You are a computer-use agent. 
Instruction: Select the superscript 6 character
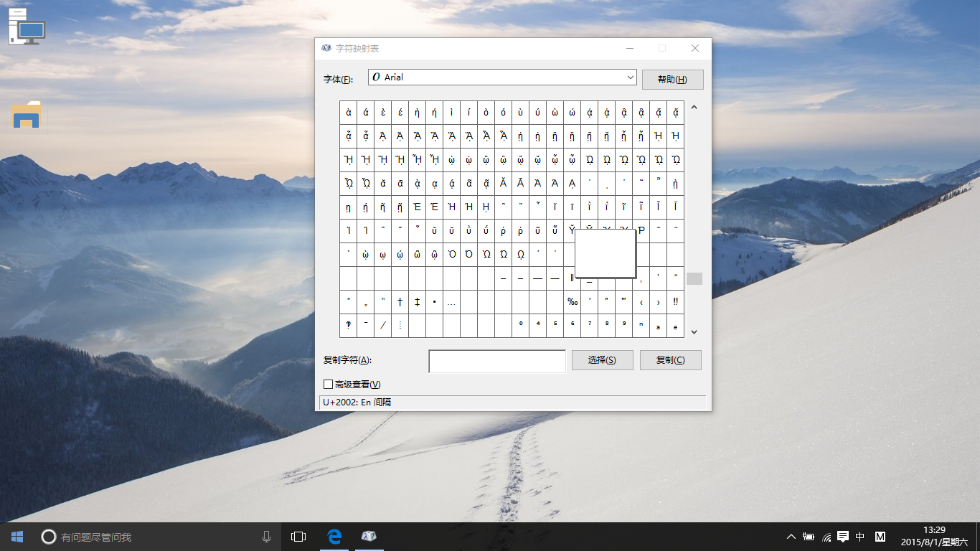point(573,326)
